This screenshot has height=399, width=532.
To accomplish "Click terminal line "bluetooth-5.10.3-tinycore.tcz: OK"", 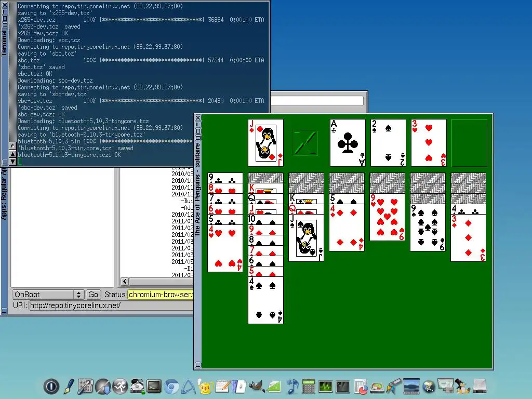I will pos(69,155).
